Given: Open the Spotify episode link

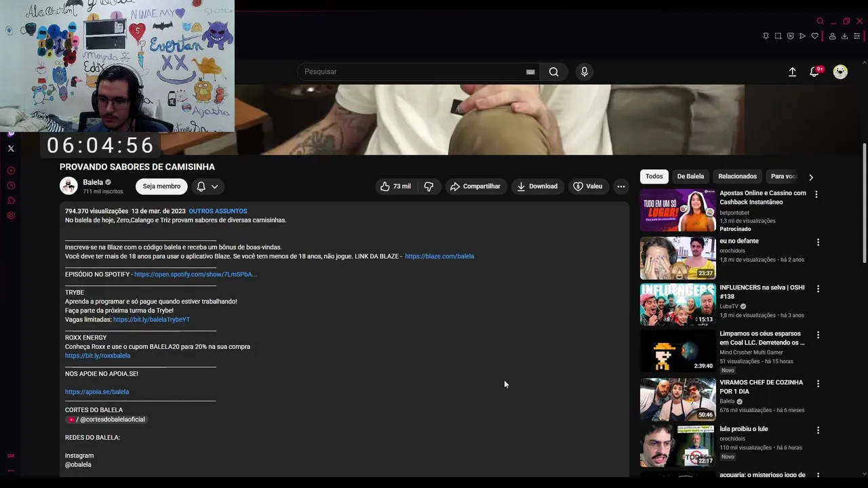Looking at the screenshot, I should (195, 274).
